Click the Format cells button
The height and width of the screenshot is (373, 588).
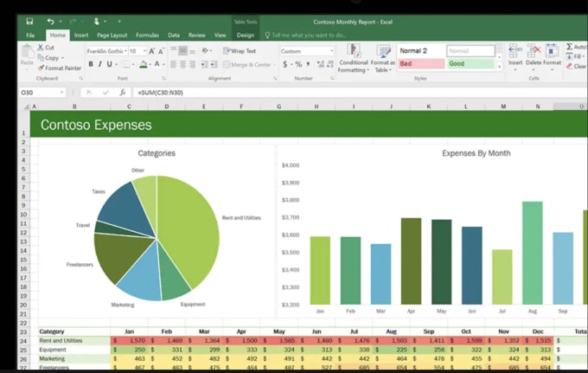[x=552, y=57]
